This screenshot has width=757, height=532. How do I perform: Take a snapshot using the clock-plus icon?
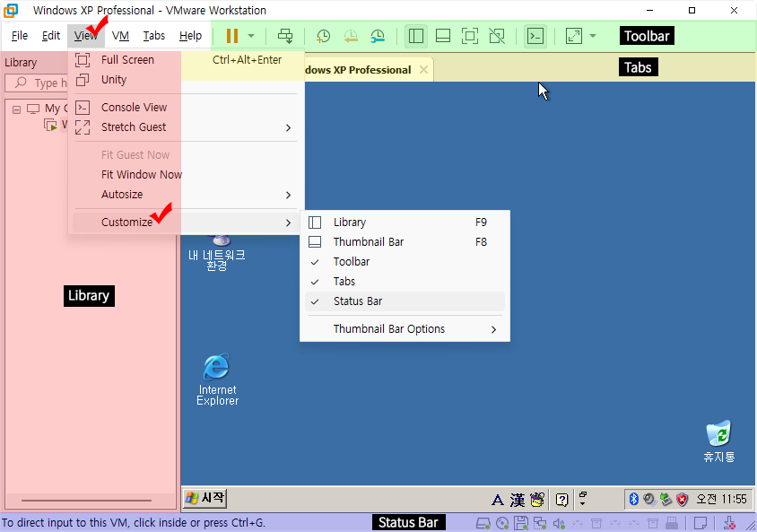click(323, 36)
